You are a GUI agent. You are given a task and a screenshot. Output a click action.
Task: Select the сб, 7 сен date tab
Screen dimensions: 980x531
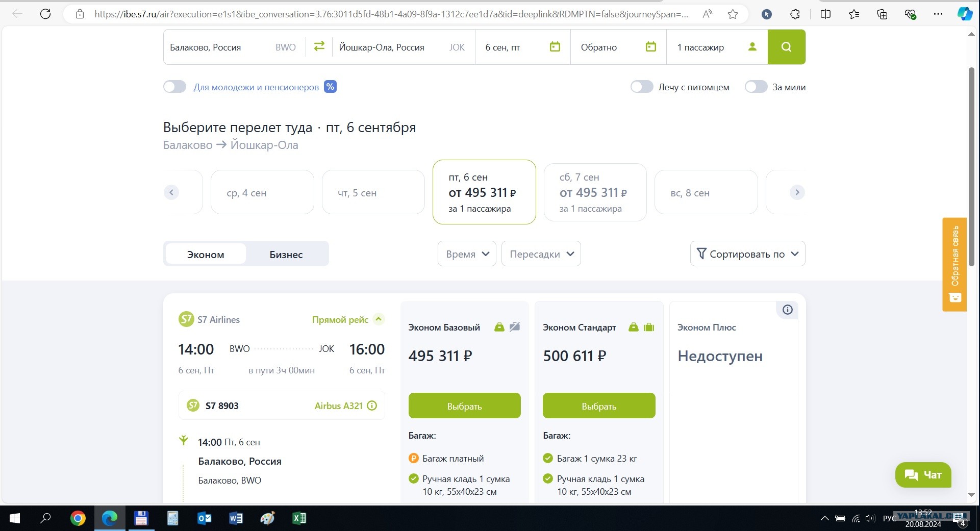(595, 192)
